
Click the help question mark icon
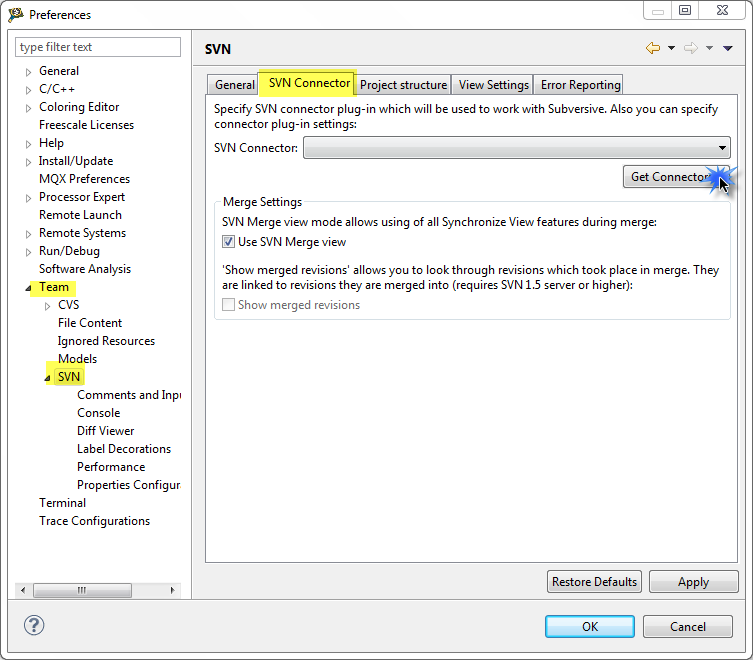[x=34, y=625]
